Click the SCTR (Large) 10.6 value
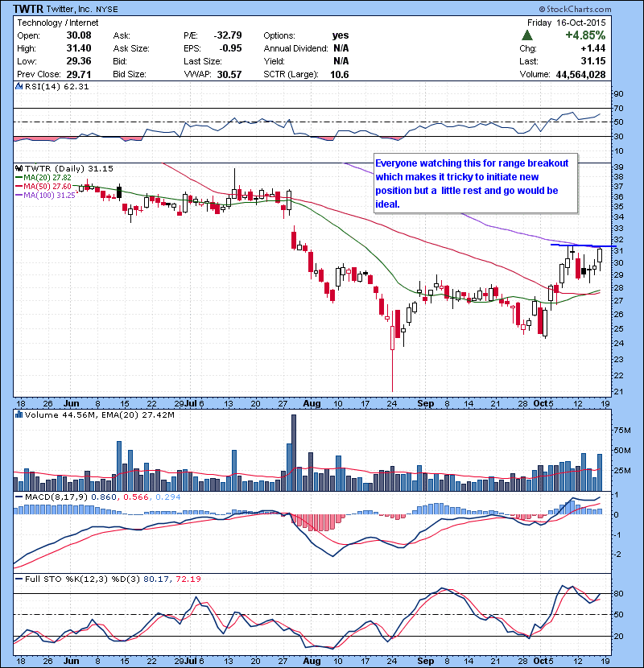 339,74
